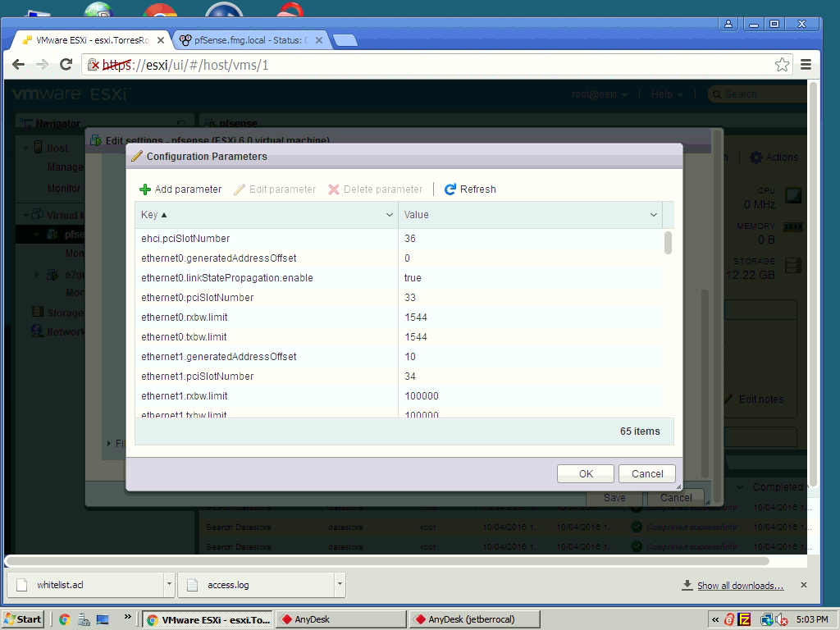Click OK in Configuration Parameters dialog

coord(586,473)
